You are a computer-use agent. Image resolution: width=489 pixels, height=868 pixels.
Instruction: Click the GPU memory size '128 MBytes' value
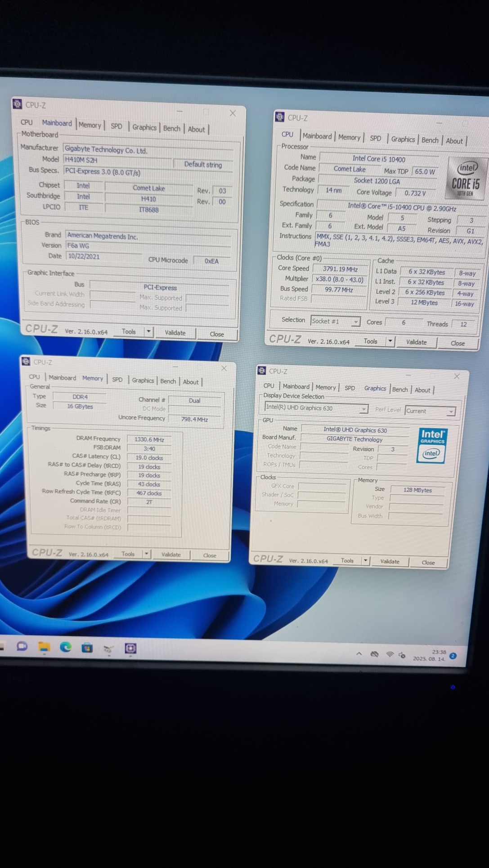[417, 490]
